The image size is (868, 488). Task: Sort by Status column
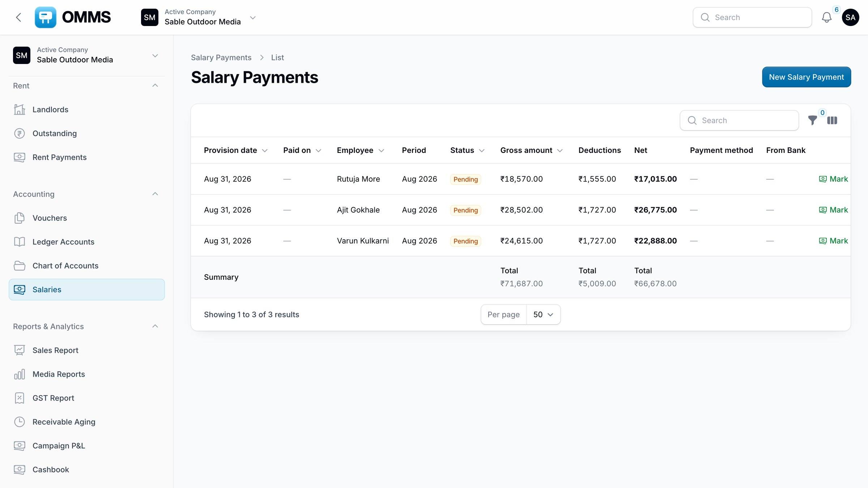(x=467, y=150)
